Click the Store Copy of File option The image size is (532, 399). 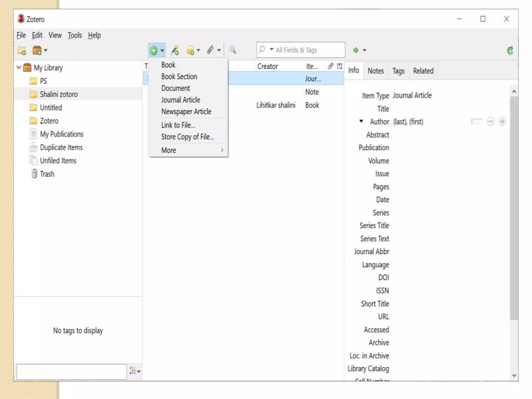(x=188, y=137)
